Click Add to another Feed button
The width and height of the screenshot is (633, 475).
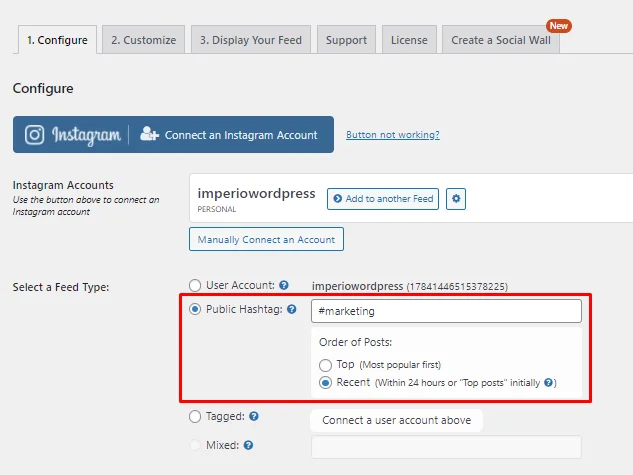click(x=383, y=199)
